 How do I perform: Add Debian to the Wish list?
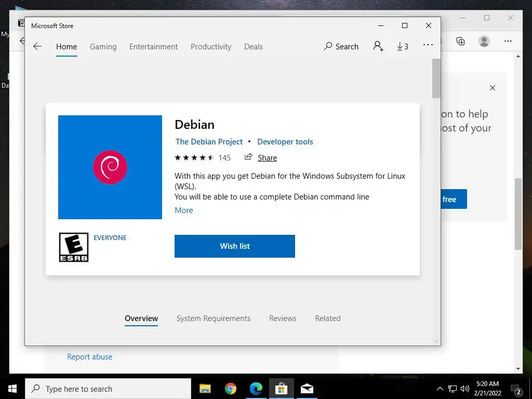[x=235, y=246]
